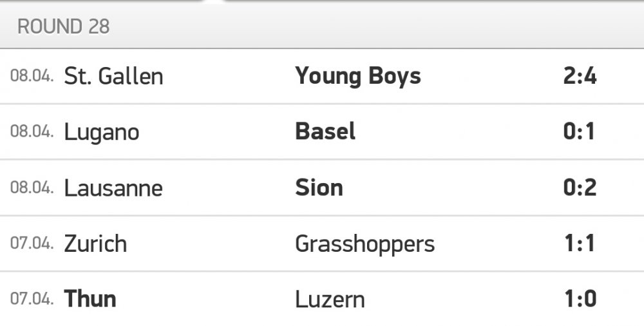Click the Lugano match date 08.04.
644x326 pixels.
click(32, 131)
